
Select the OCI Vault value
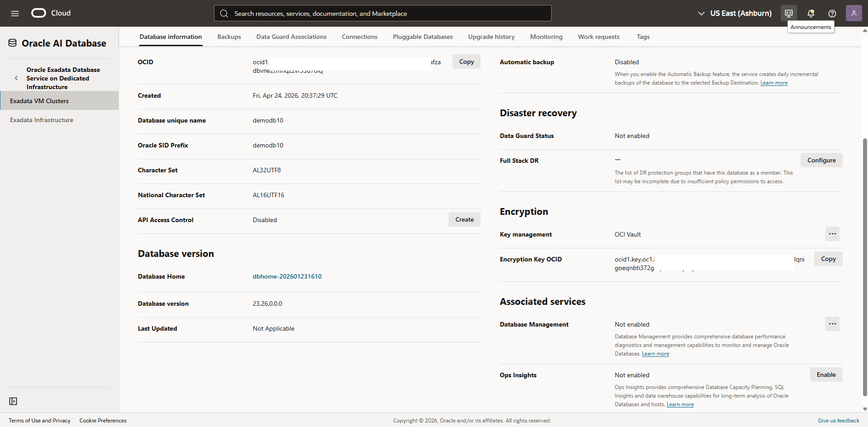click(x=627, y=234)
